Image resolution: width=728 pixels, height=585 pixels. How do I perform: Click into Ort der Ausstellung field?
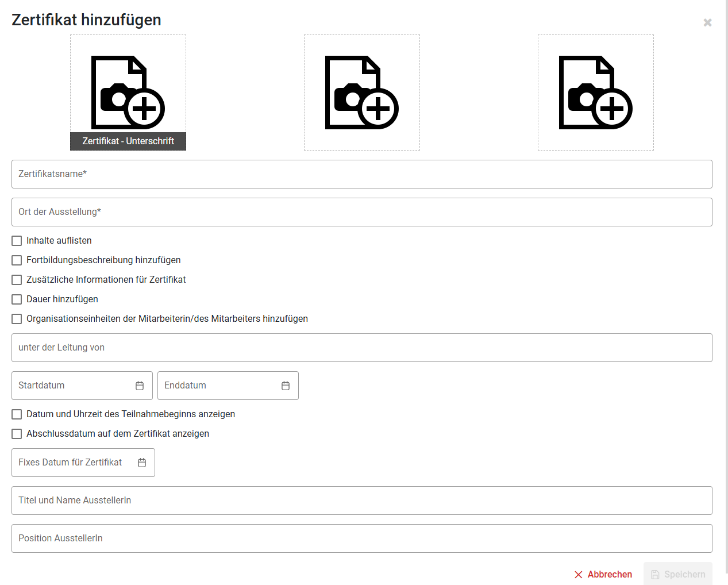click(362, 212)
